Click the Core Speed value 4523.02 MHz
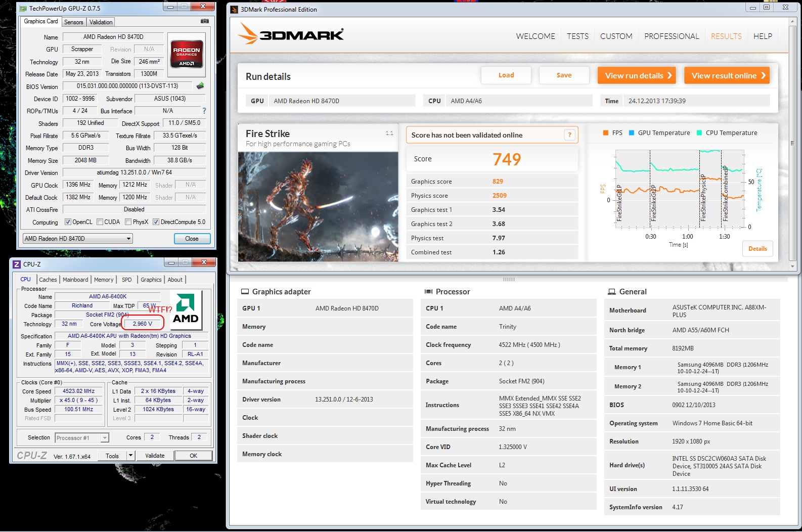The image size is (802, 532). pos(78,391)
